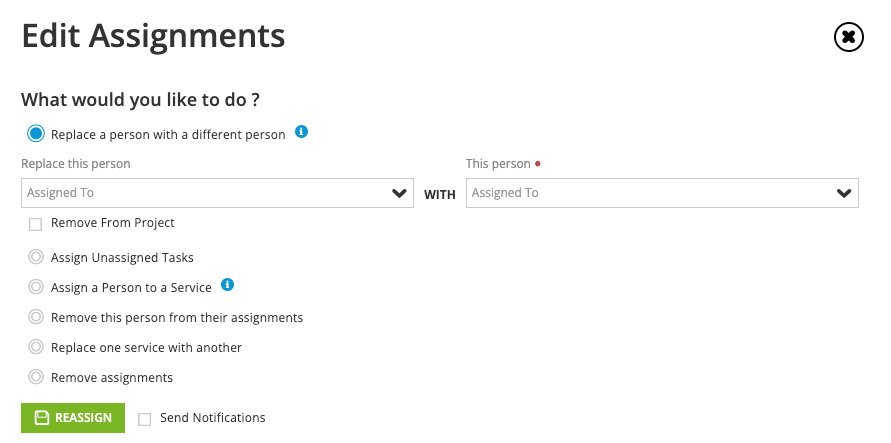Select 'Replace a person with a different person' radio
The width and height of the screenshot is (891, 443).
pos(36,134)
